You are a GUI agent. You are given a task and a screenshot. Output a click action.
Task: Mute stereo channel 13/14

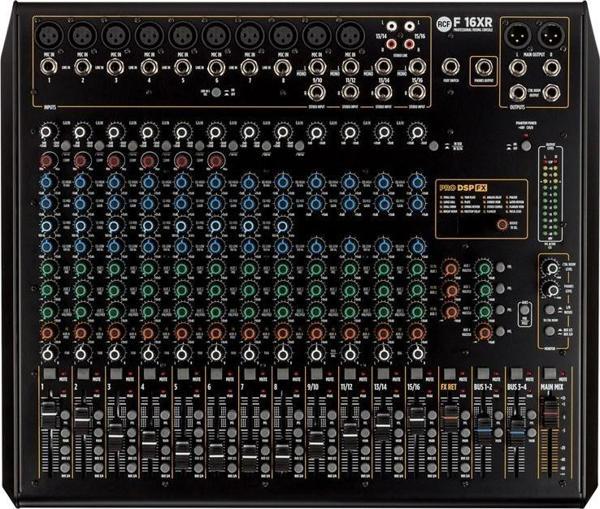click(383, 374)
